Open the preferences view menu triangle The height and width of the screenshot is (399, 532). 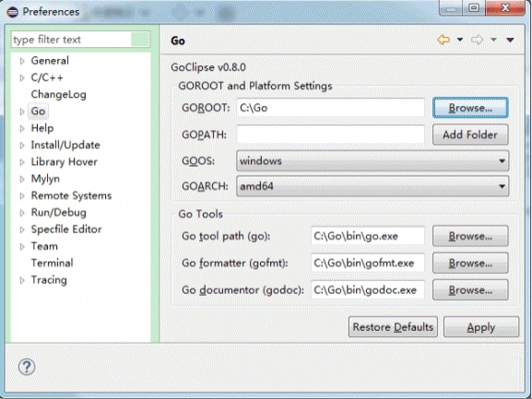pos(510,40)
